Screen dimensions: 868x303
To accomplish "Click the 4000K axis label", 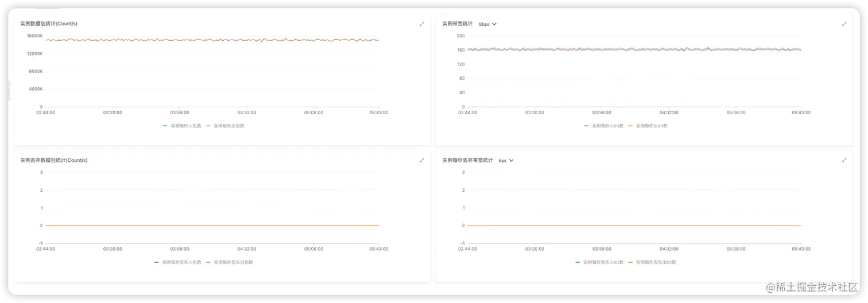I will [36, 89].
